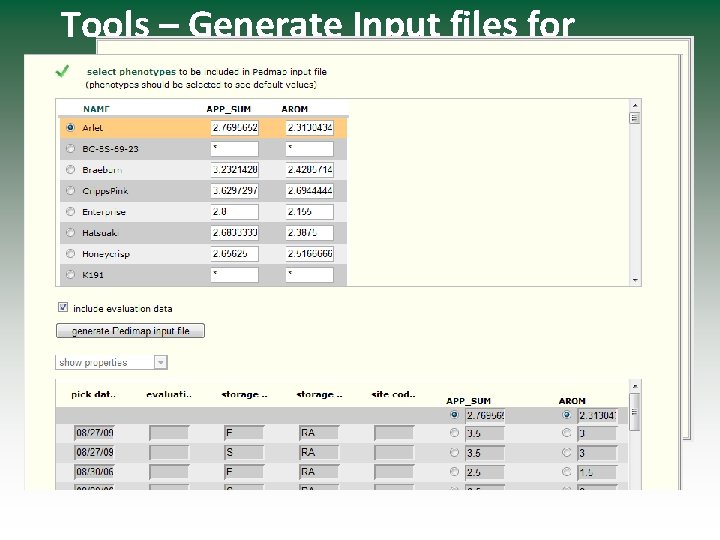Select first 08/27/09 row AROM radio

click(567, 433)
